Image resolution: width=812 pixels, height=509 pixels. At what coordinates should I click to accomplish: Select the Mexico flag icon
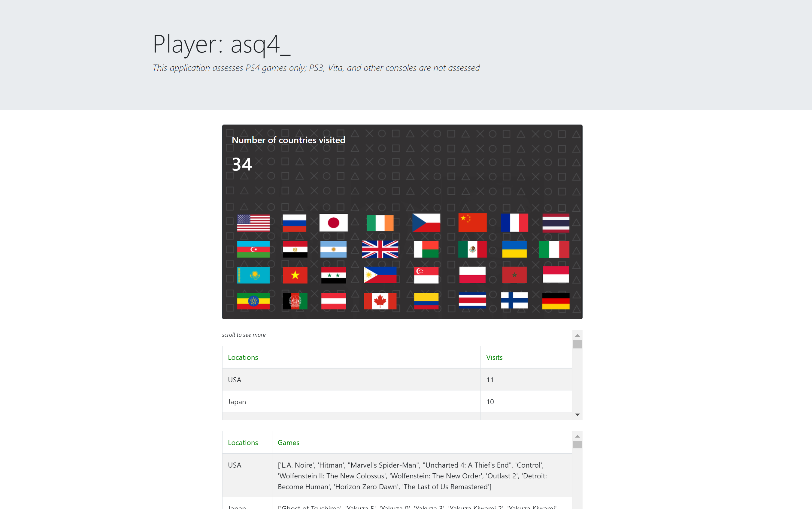click(x=472, y=249)
